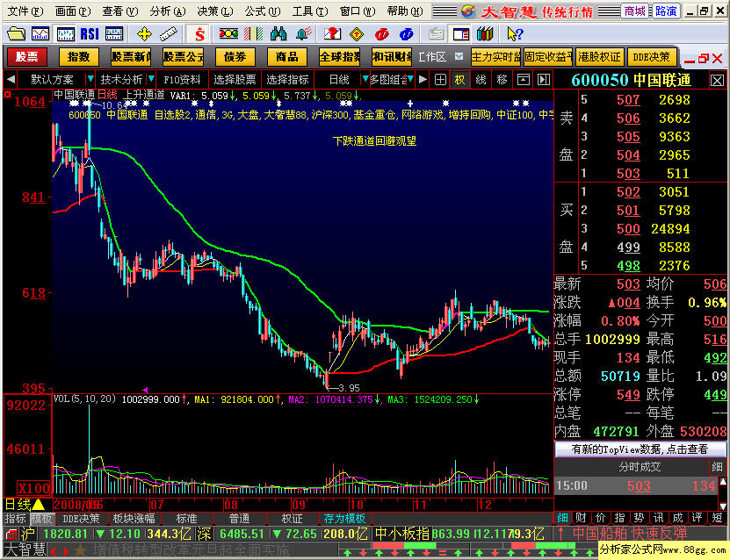Click the 选择指标 button
The width and height of the screenshot is (730, 560).
(287, 80)
